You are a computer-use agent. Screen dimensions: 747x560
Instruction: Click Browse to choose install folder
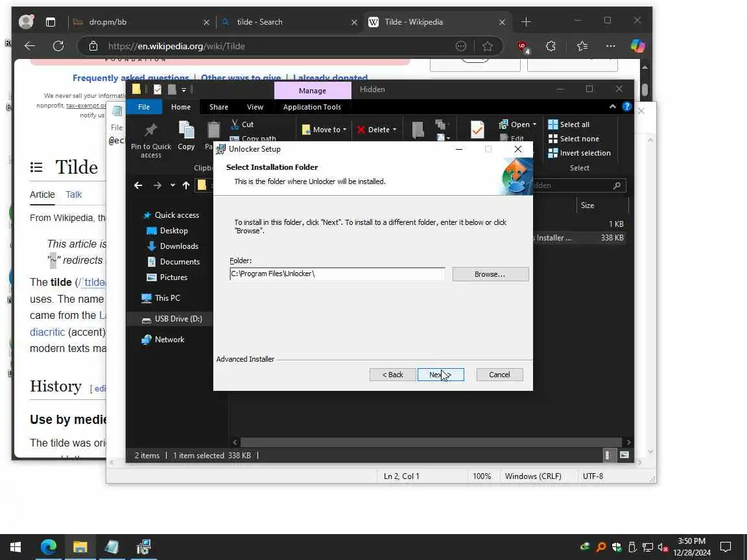click(490, 274)
